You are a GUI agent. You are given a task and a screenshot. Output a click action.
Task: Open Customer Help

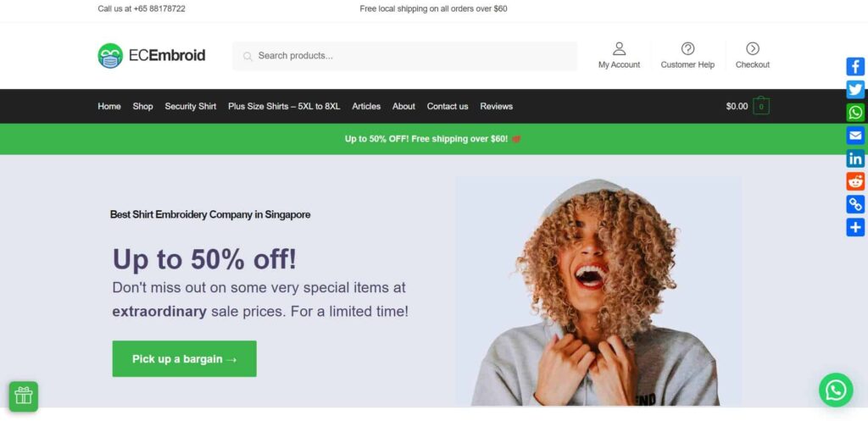tap(687, 55)
